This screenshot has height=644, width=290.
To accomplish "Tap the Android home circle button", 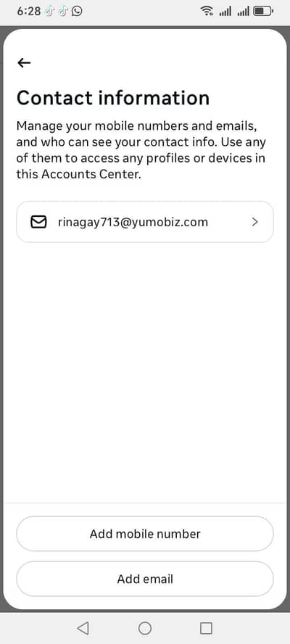I will 144,628.
